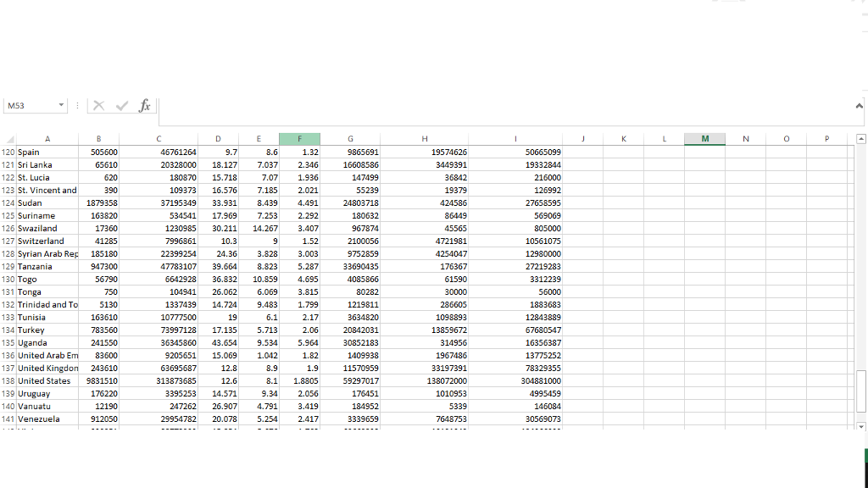This screenshot has width=868, height=488.
Task: Click the Cancel (X) icon beside formula bar
Action: pos(98,105)
